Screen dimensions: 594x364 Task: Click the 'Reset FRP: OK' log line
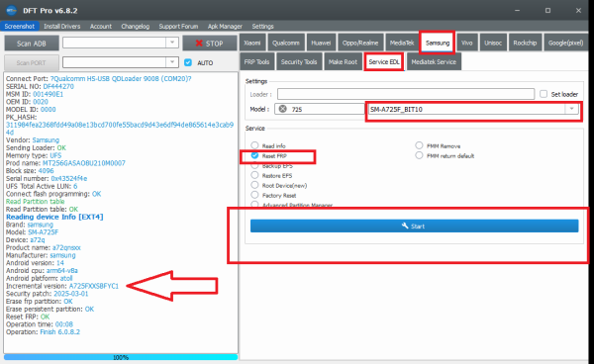coord(28,317)
